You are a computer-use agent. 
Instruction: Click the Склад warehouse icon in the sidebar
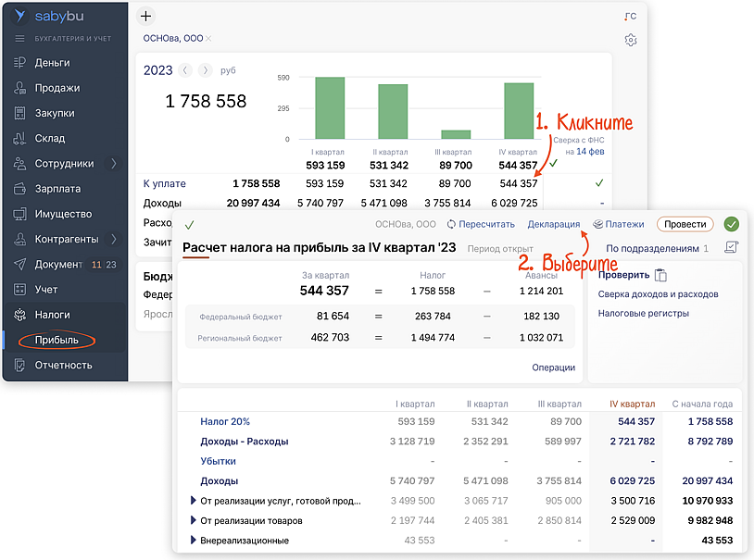click(x=19, y=138)
